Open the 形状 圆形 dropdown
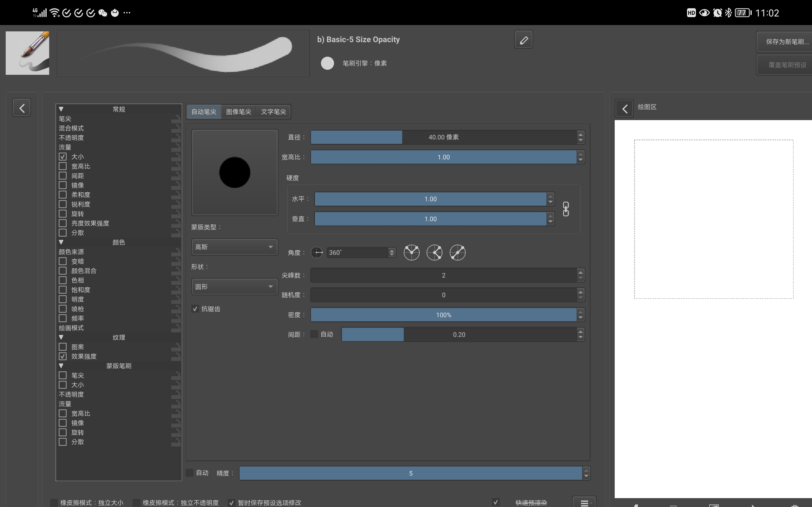Screen dimensions: 812x507 coord(234,287)
